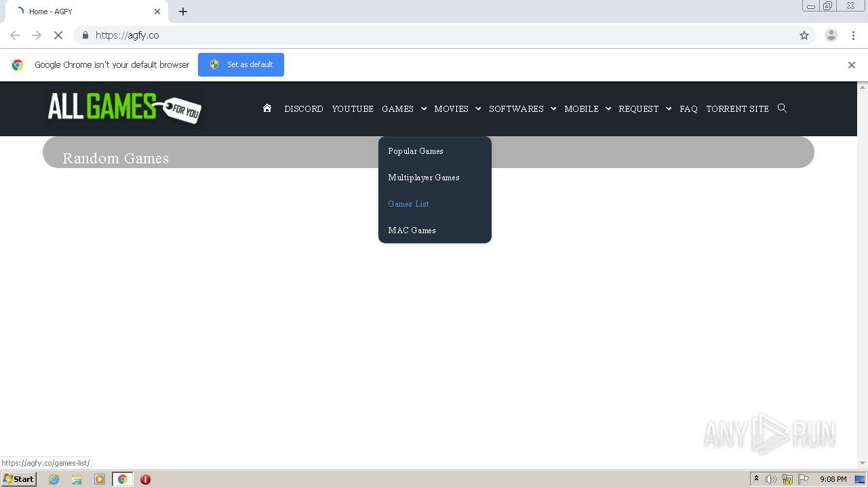Click the All Games For You logo
The image size is (868, 488).
tap(124, 108)
